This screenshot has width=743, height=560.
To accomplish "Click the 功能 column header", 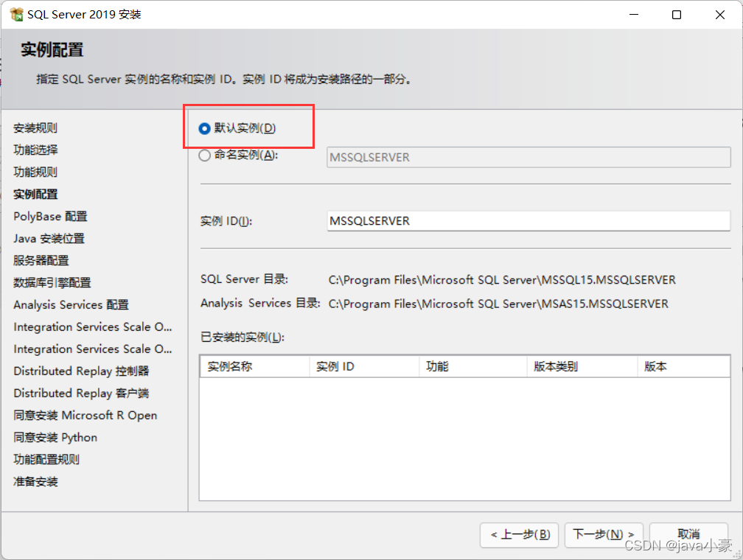I will point(473,366).
